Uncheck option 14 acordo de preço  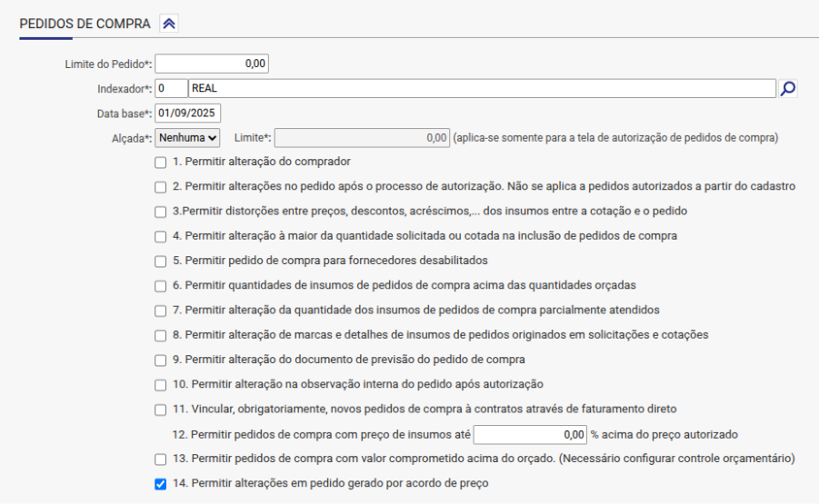pyautogui.click(x=160, y=484)
